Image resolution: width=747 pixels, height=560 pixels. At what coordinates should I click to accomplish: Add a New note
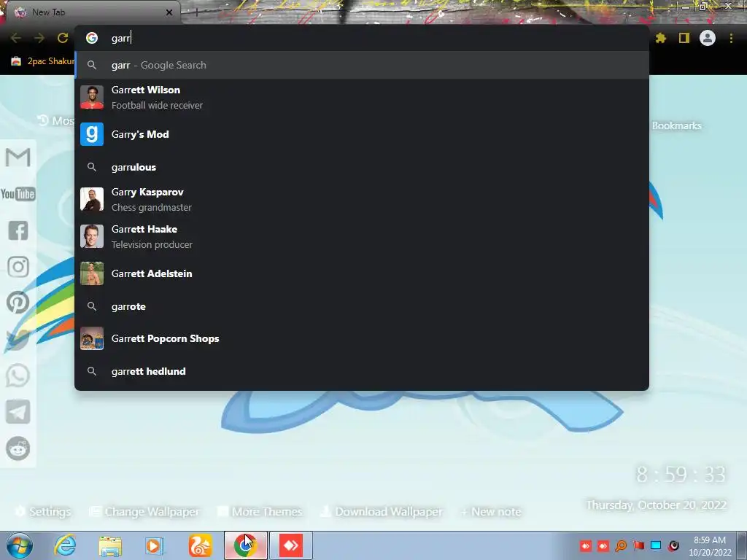pos(491,511)
